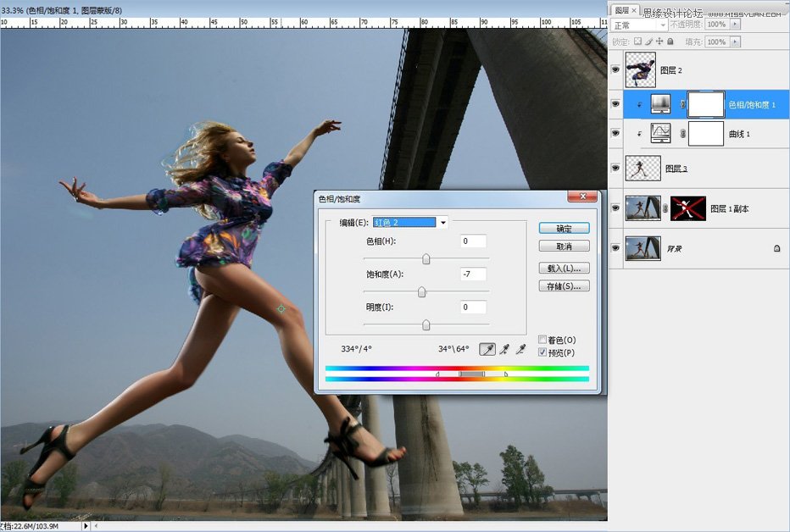The image size is (790, 532).
Task: Click the 明度(I) slider handle
Action: (426, 324)
